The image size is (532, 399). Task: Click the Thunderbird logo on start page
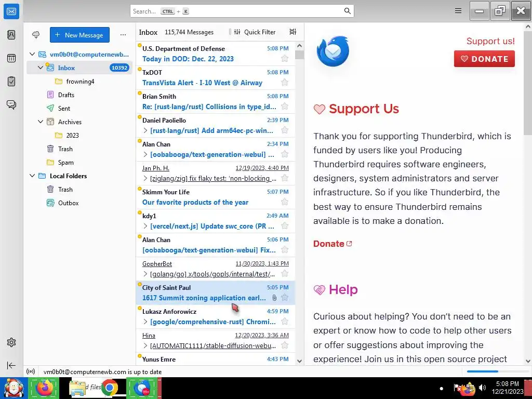[x=333, y=51]
